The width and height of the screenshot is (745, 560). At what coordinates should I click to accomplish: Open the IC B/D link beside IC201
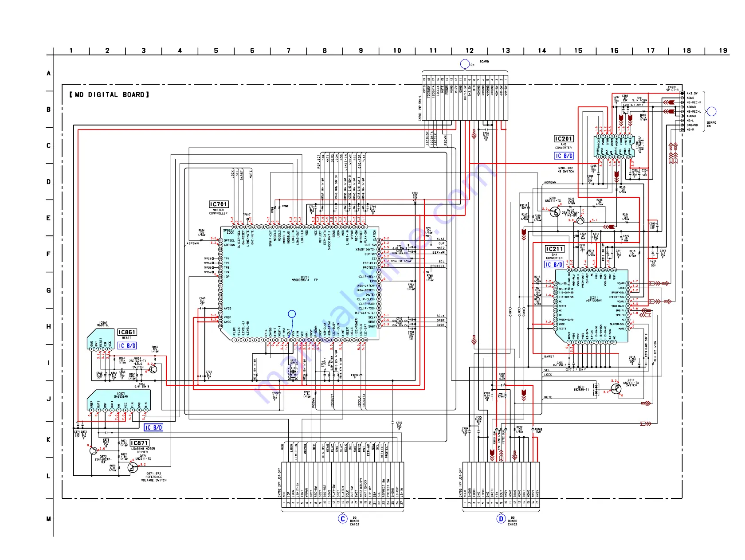click(x=564, y=156)
